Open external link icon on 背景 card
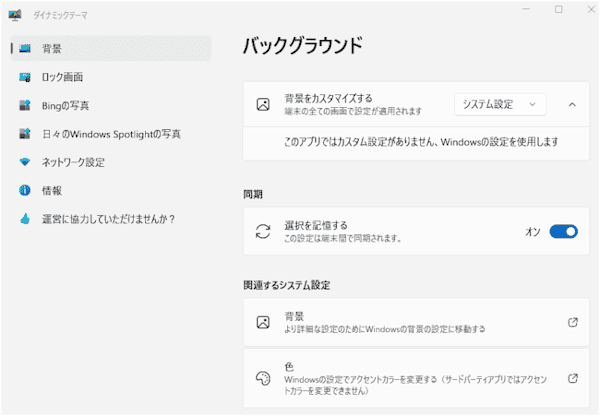 pos(572,322)
